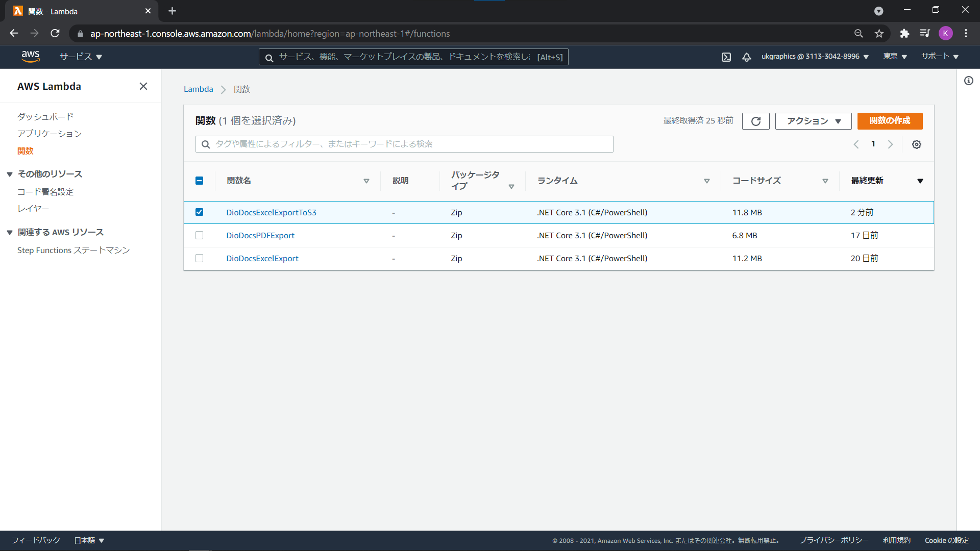Open ダッシュボード in the sidebar
The height and width of the screenshot is (551, 980).
(x=45, y=117)
